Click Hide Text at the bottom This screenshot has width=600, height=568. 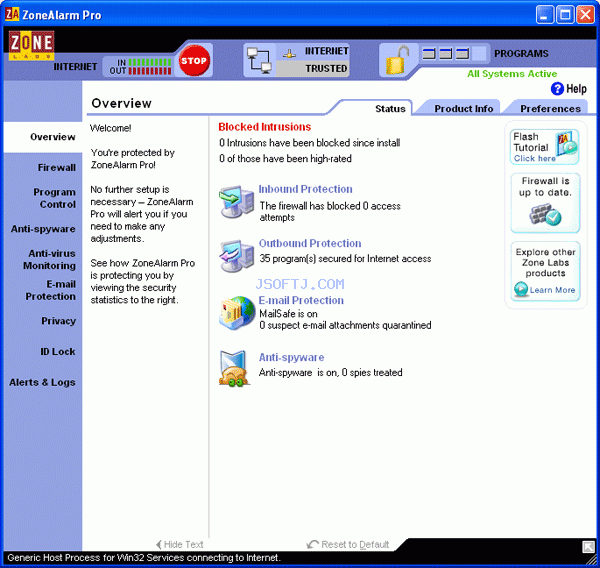[180, 544]
